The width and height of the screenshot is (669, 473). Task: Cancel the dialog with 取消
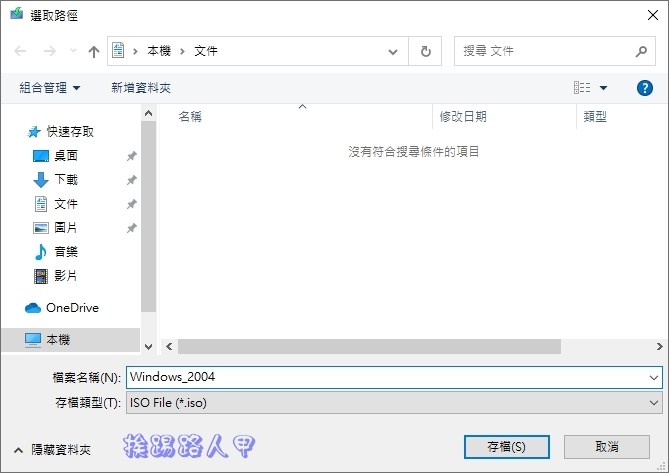(607, 447)
